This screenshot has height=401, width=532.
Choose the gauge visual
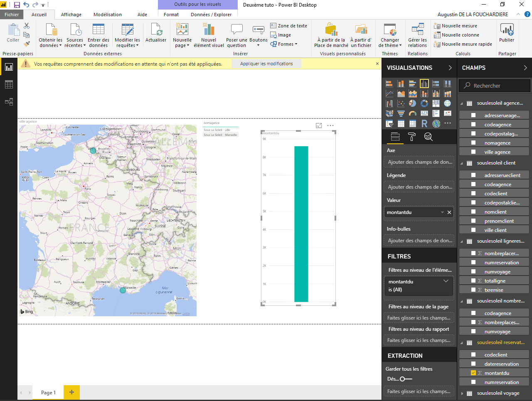413,113
